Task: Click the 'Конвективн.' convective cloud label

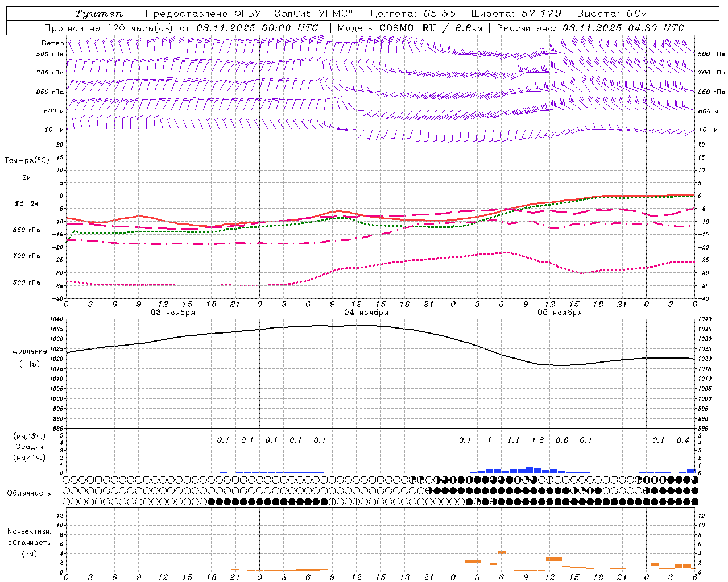Action: tap(29, 531)
